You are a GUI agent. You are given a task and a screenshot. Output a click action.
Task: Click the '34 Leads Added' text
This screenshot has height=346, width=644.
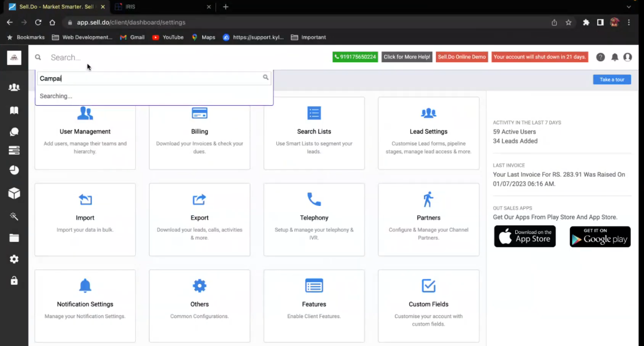point(515,141)
